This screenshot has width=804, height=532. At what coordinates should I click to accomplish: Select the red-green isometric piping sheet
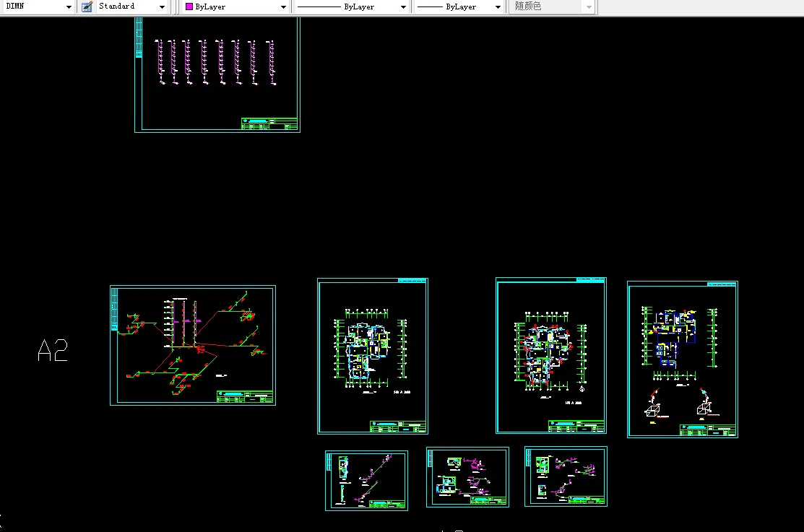(193, 346)
